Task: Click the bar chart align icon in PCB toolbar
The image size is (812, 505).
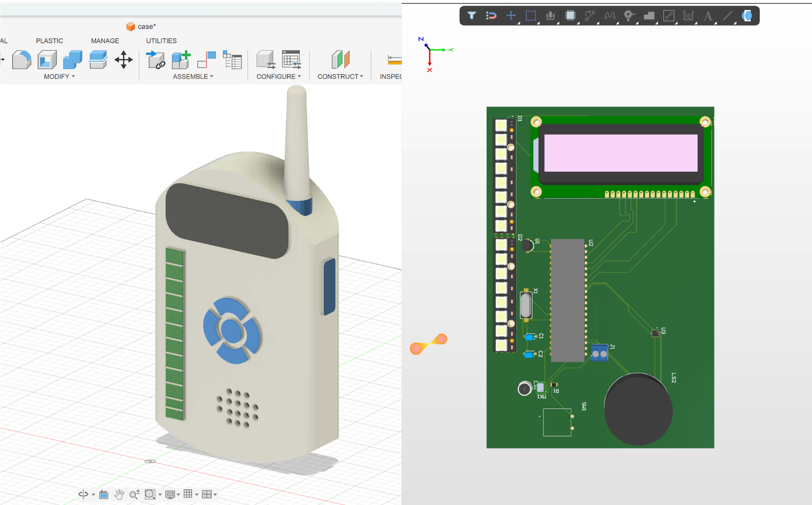Action: tap(551, 16)
